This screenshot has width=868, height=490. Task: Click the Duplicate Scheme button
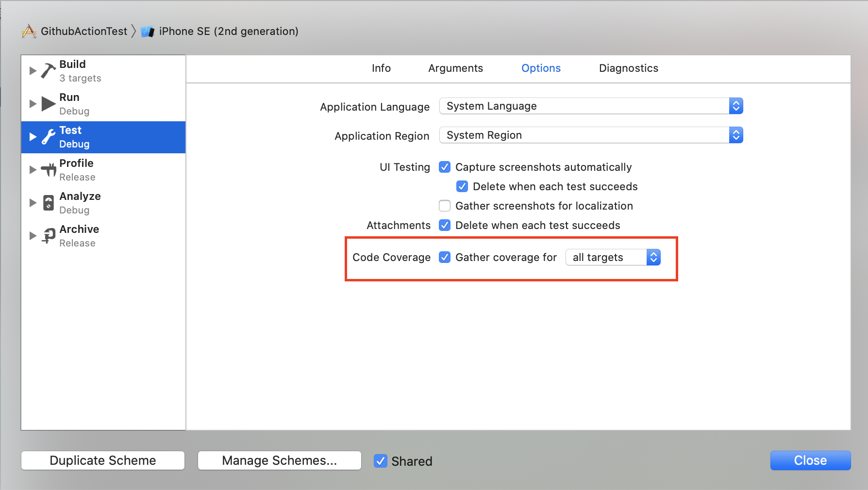tap(103, 460)
